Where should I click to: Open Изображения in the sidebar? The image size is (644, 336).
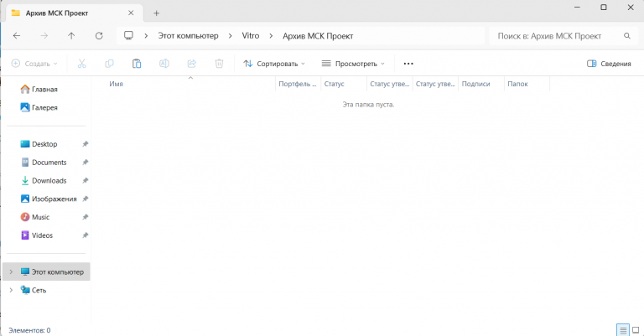coord(49,199)
